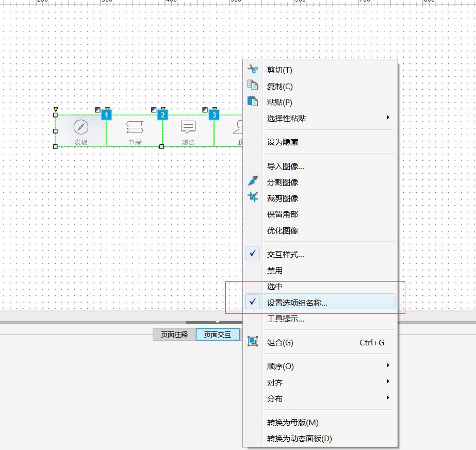Switch to the 页面注释 tab

click(x=174, y=335)
